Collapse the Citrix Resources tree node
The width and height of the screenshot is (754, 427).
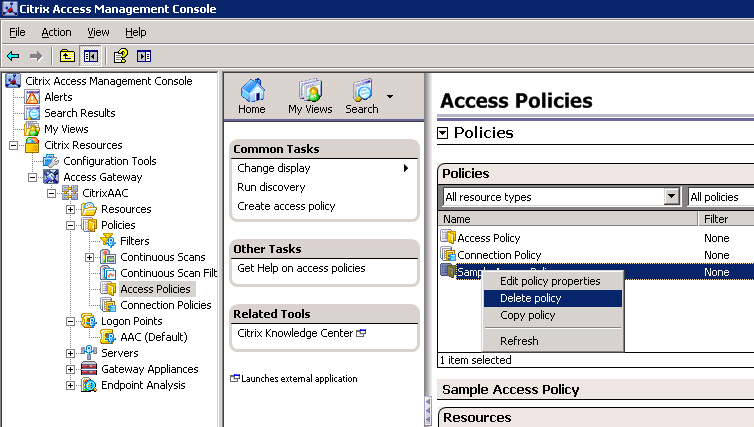(x=13, y=145)
